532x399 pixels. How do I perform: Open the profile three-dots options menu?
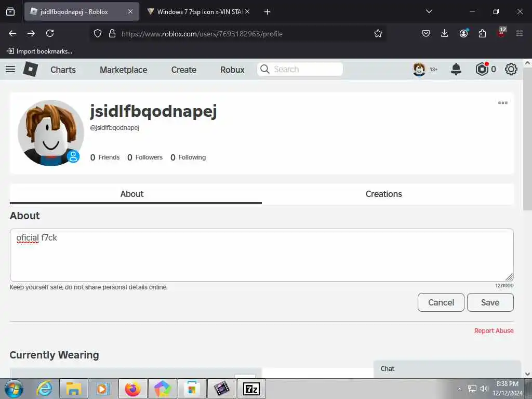tap(502, 103)
